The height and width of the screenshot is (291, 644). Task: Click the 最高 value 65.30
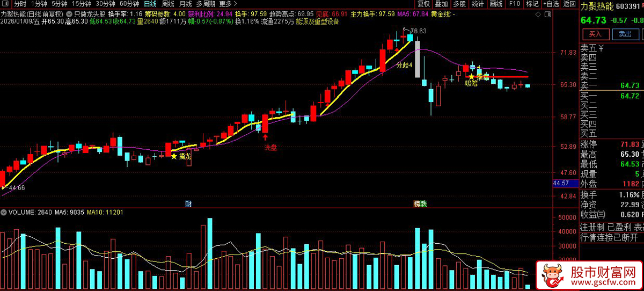click(x=630, y=155)
